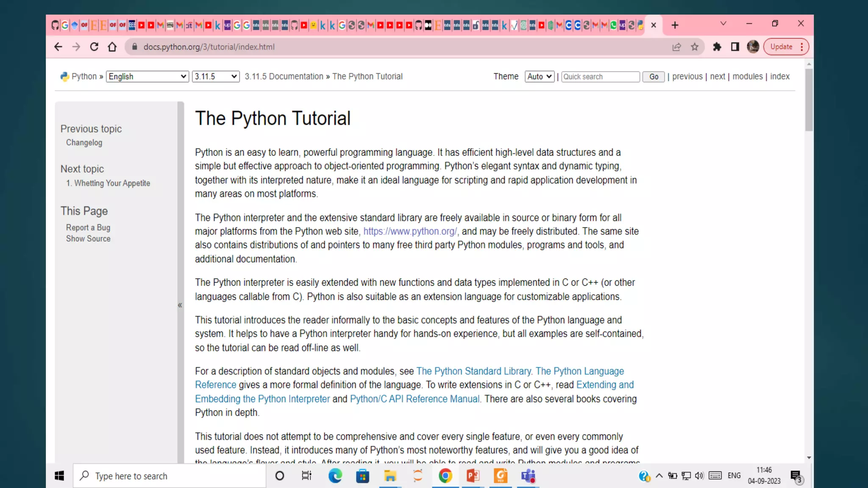Open Microsoft Edge from the taskbar
This screenshot has height=488, width=868.
[x=335, y=476]
